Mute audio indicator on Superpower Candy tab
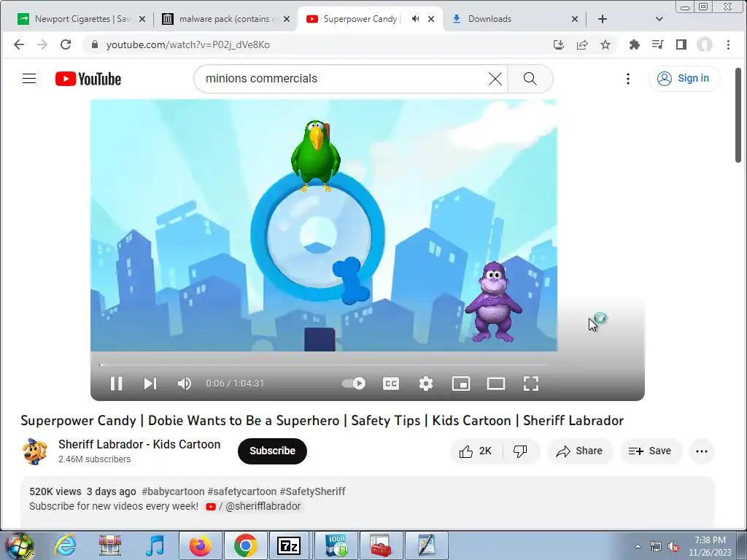 415,19
